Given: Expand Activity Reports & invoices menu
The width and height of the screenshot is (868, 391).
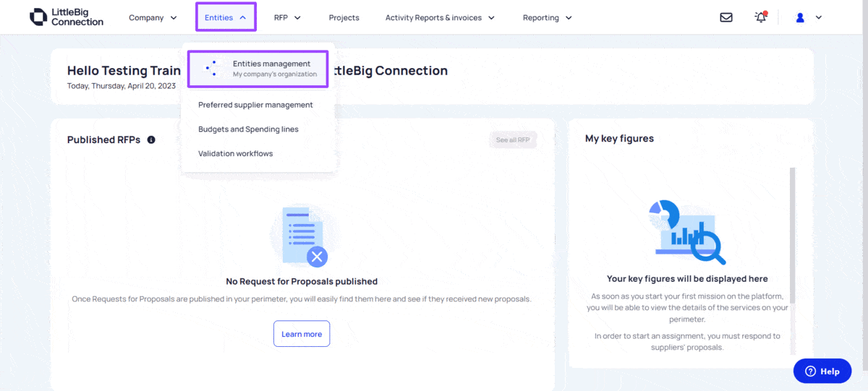Looking at the screenshot, I should point(440,17).
